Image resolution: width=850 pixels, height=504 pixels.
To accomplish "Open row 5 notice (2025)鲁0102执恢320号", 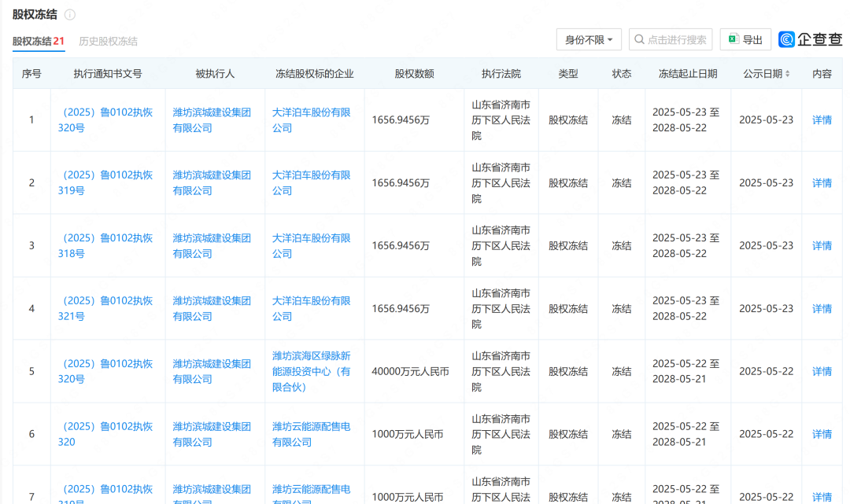I will coord(105,371).
